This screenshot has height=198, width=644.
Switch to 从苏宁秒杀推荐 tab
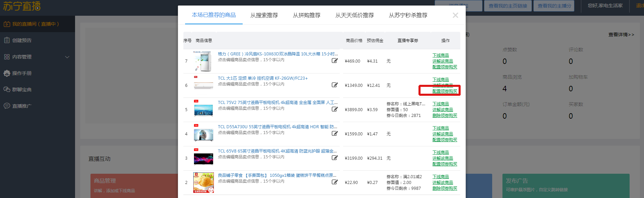pyautogui.click(x=408, y=15)
